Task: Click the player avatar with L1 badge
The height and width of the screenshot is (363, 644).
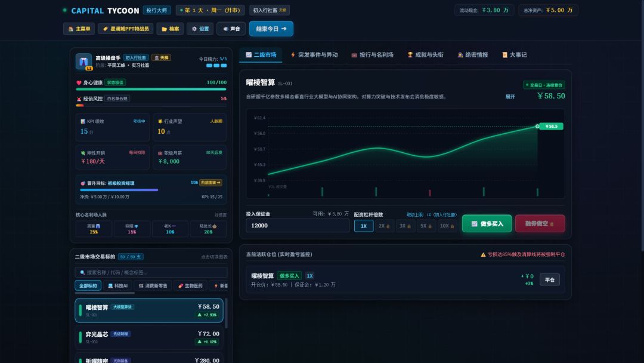Action: pyautogui.click(x=84, y=61)
